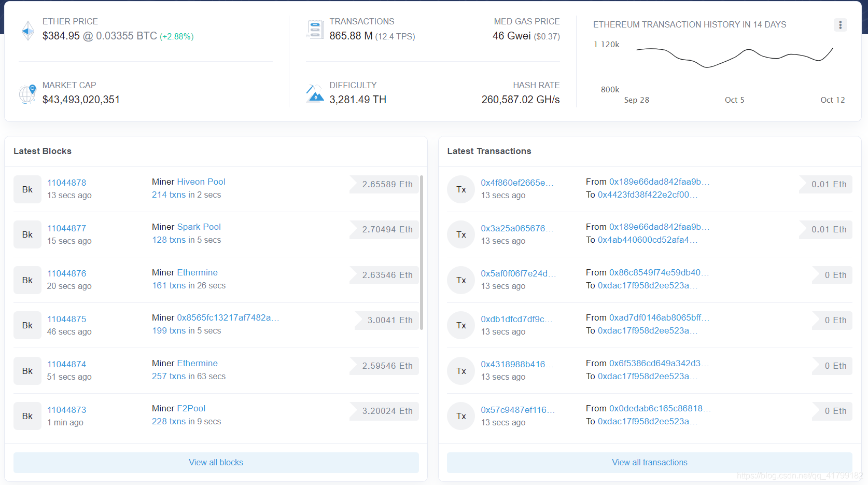Image resolution: width=868 pixels, height=485 pixels.
Task: Open sender address 0x0dedab6c165c86818
Action: [660, 408]
